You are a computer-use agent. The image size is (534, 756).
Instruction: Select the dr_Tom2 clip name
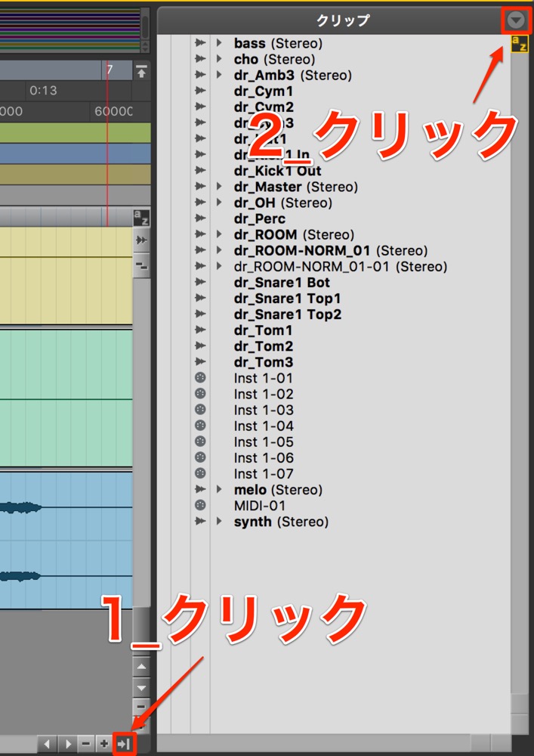coord(264,346)
